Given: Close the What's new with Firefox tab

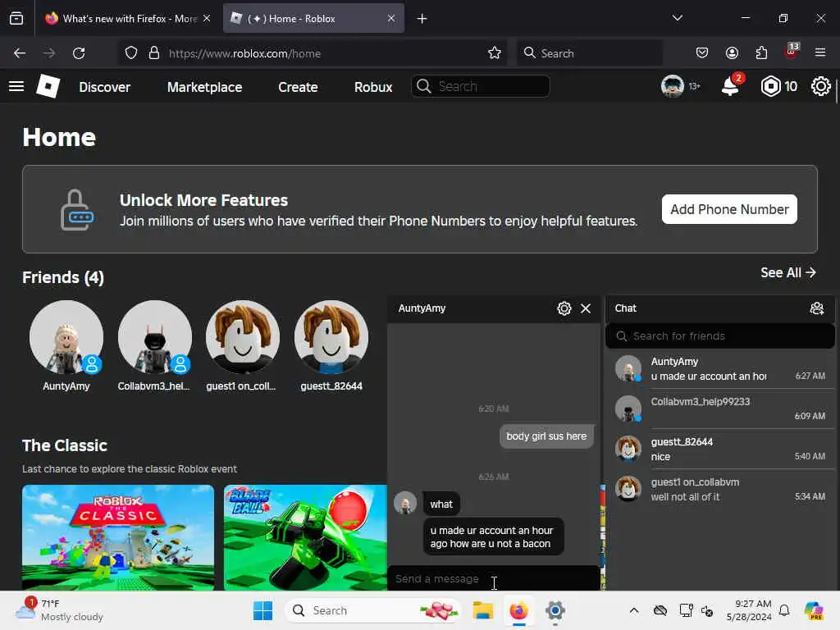Looking at the screenshot, I should pyautogui.click(x=207, y=19).
